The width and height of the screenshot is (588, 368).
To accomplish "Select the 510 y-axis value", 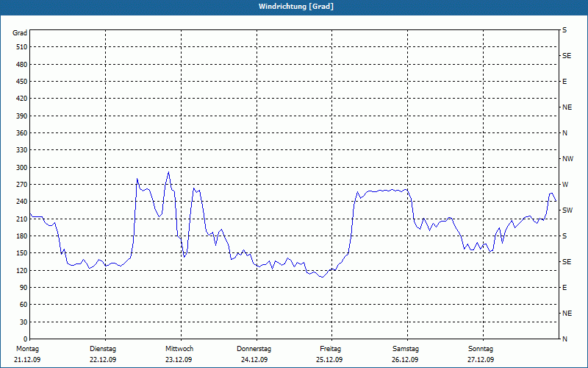I will pos(22,47).
